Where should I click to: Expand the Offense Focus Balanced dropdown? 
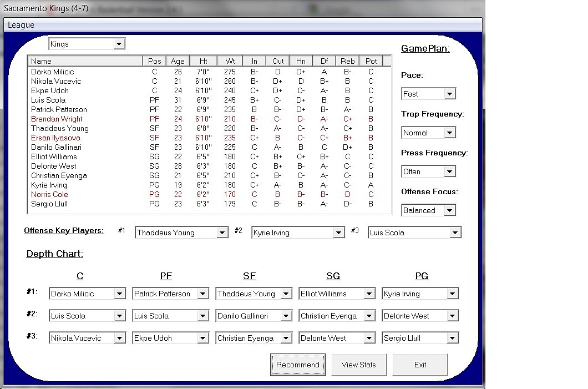[x=429, y=210]
